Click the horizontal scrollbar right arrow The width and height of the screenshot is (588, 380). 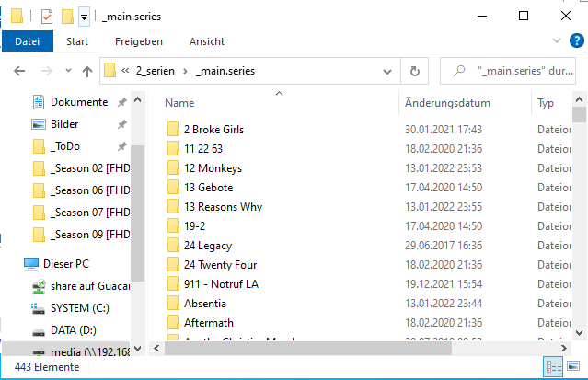click(564, 349)
